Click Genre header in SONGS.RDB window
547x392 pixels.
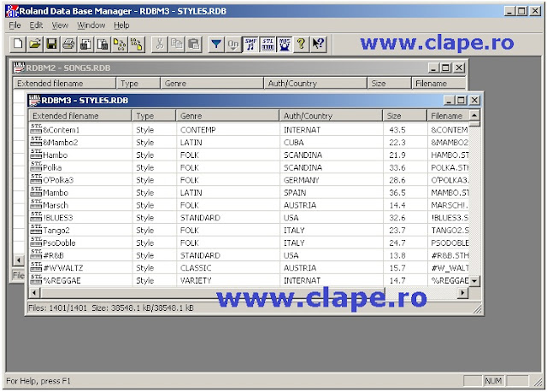point(211,84)
